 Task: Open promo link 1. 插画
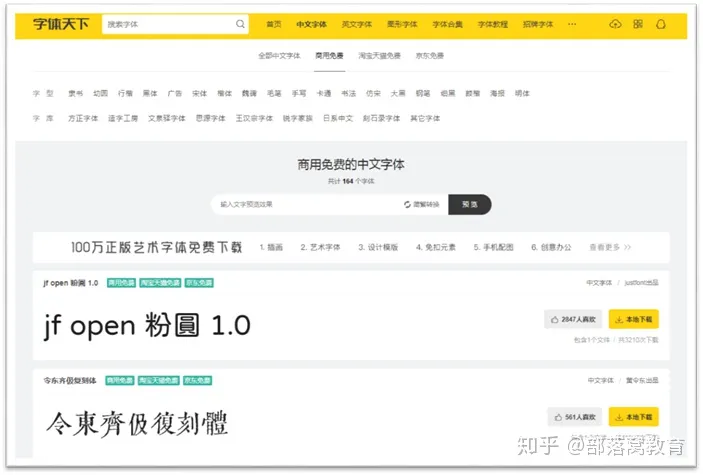(x=271, y=247)
